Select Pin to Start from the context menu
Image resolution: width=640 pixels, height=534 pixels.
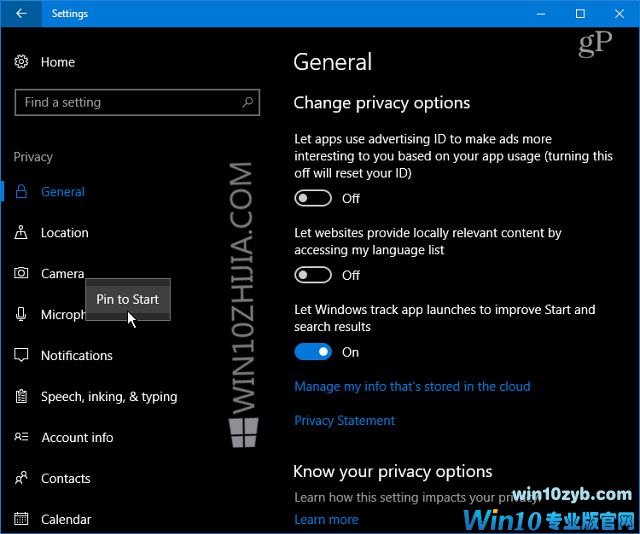[128, 300]
